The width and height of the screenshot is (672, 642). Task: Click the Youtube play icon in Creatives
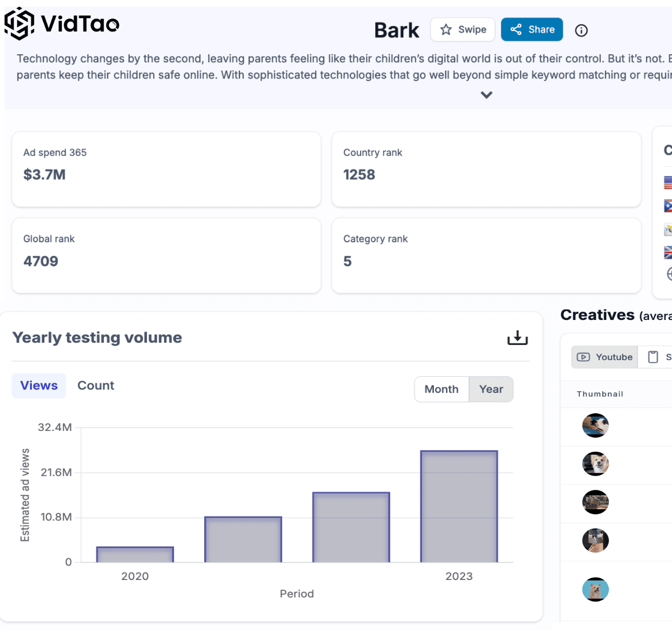(583, 357)
